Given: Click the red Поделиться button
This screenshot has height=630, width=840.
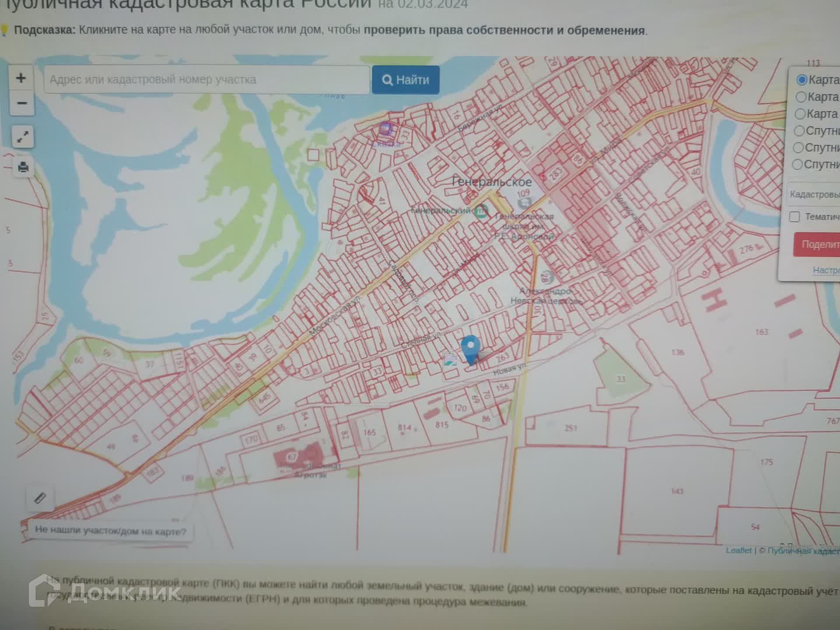Looking at the screenshot, I should coord(817,244).
